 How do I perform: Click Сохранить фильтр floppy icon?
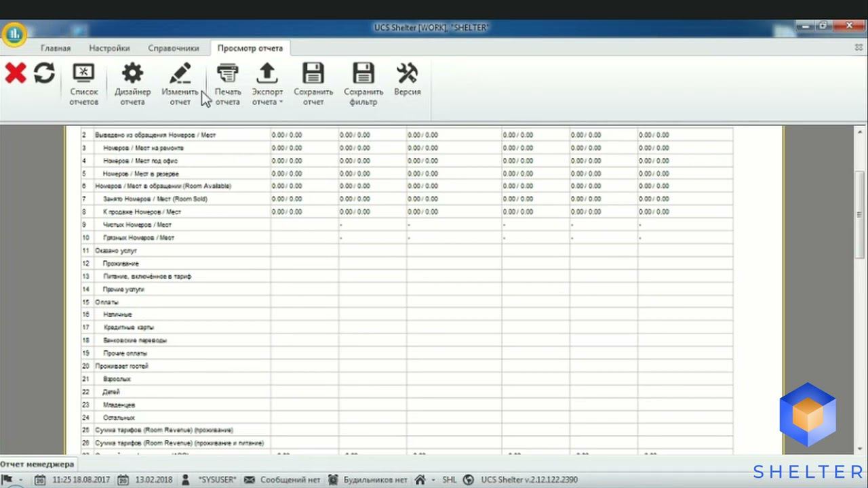click(363, 84)
